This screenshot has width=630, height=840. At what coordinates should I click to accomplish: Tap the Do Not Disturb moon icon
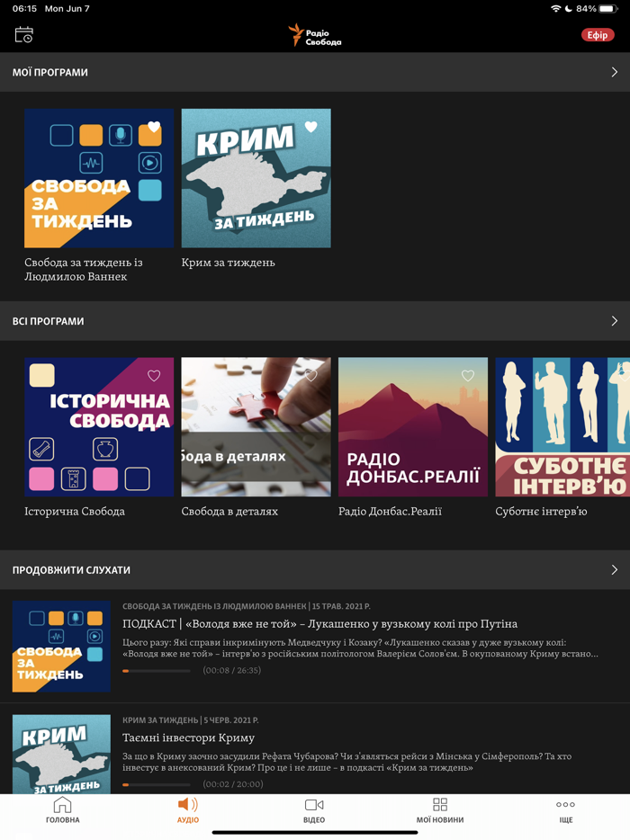pyautogui.click(x=568, y=9)
